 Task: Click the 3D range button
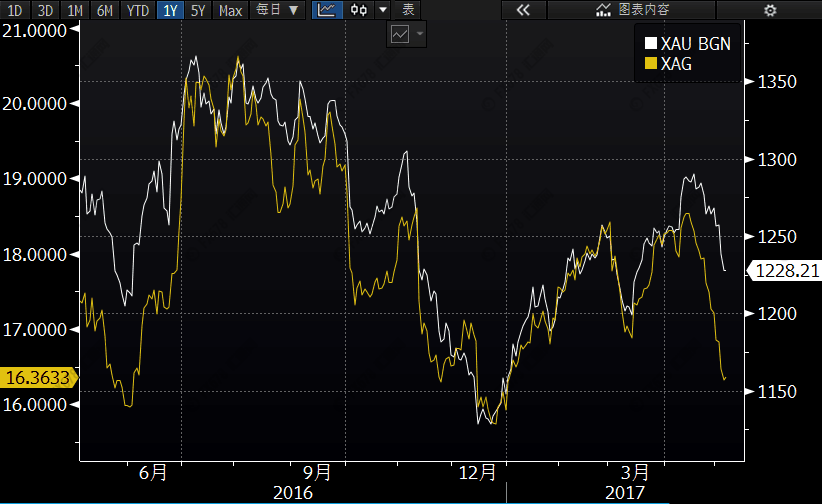tap(45, 10)
